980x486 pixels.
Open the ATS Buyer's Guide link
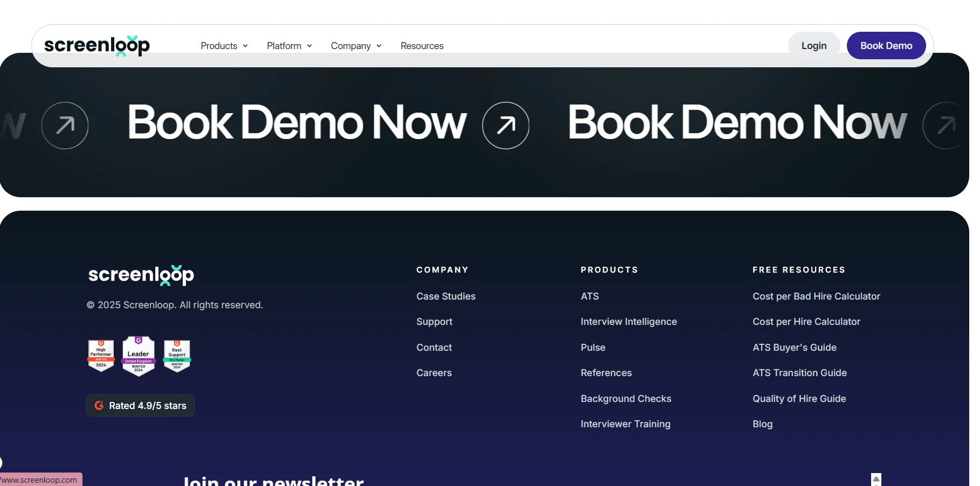[x=795, y=348]
